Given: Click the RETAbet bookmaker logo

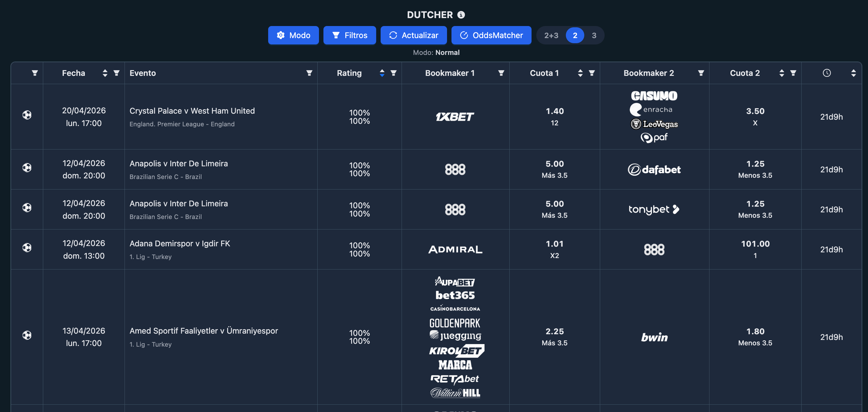Looking at the screenshot, I should pos(455,379).
